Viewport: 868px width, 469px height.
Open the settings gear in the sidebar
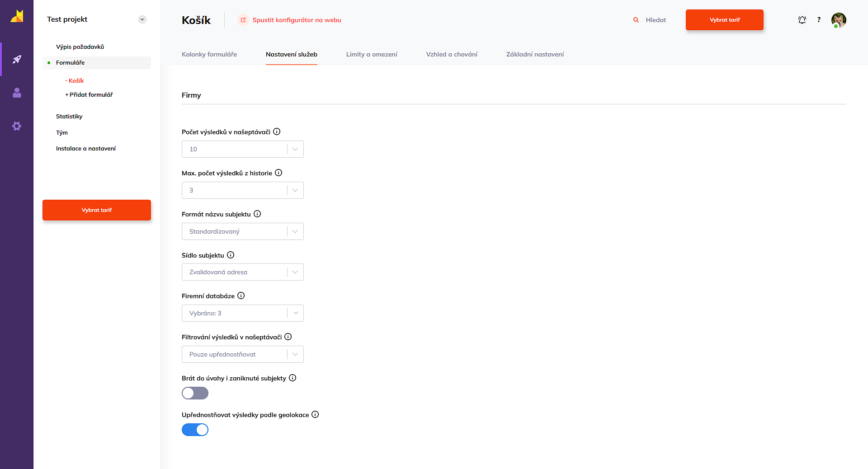(x=17, y=126)
